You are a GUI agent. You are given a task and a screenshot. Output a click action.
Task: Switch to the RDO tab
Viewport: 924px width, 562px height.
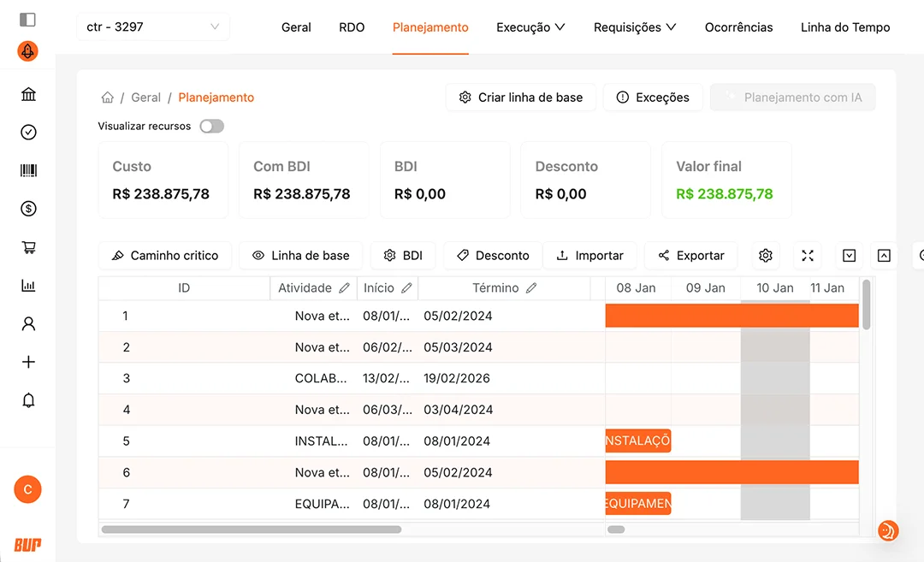352,27
